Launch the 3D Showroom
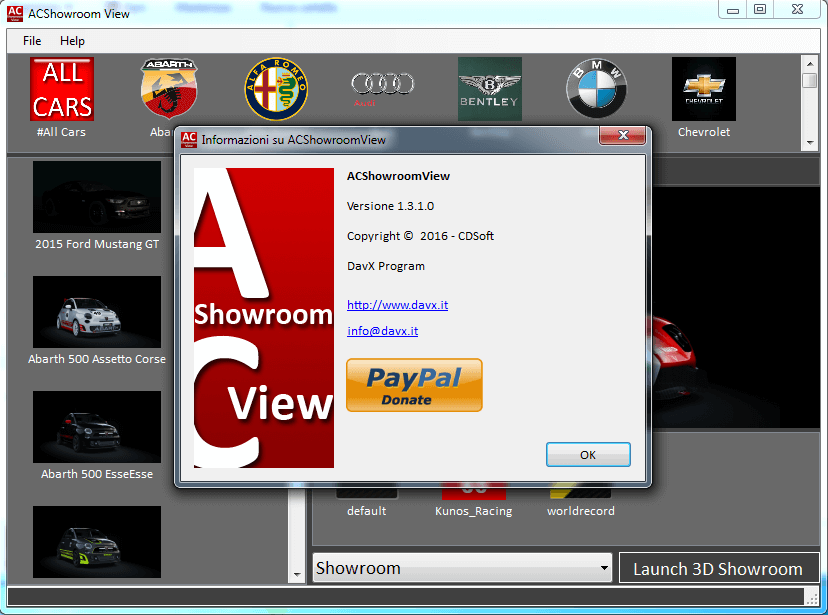Viewport: 828px width, 615px height. point(718,569)
